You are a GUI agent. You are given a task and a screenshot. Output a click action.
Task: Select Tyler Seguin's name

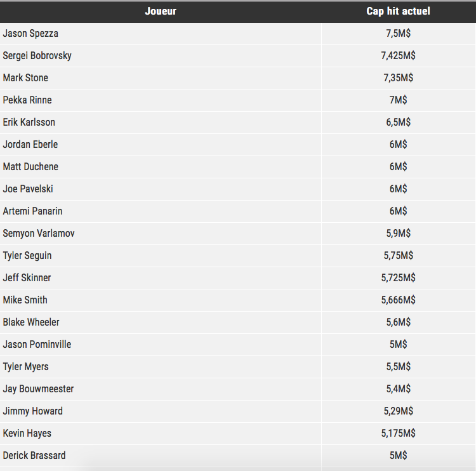tap(27, 256)
